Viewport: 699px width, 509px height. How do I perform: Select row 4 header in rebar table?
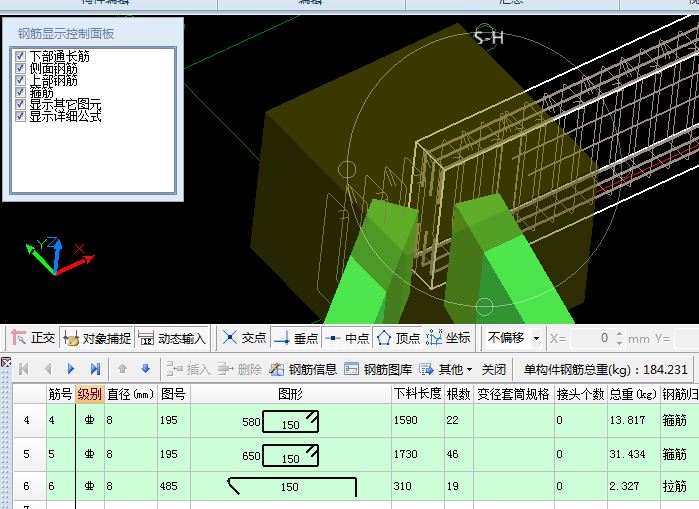(29, 420)
